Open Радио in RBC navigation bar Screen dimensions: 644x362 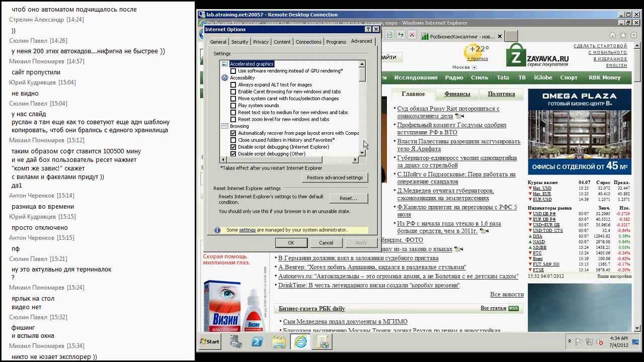coord(454,77)
